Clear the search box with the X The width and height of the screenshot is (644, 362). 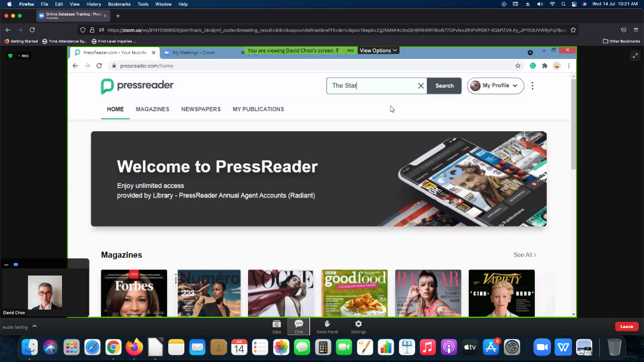pyautogui.click(x=420, y=86)
